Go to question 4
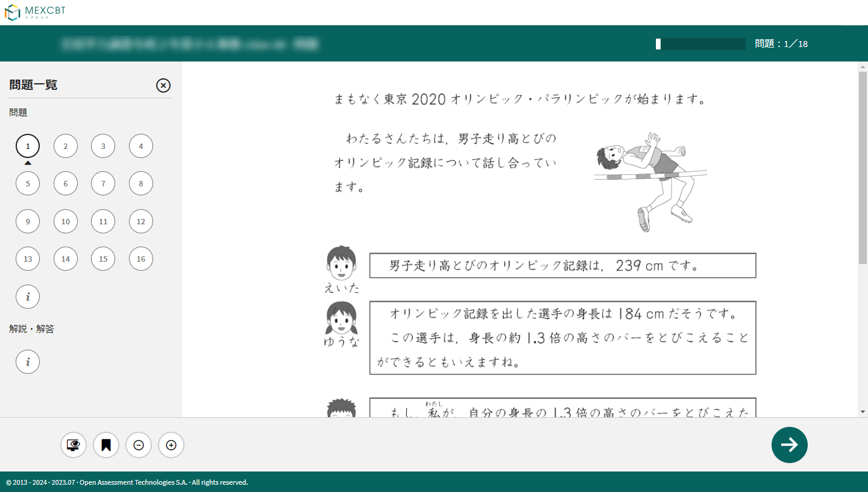Viewport: 868px width, 492px height. pos(141,146)
